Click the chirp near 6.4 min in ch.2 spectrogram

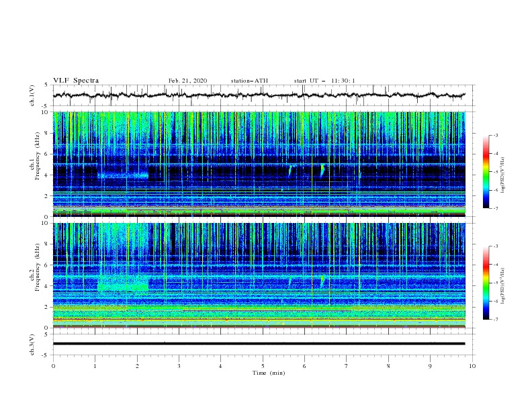322,281
